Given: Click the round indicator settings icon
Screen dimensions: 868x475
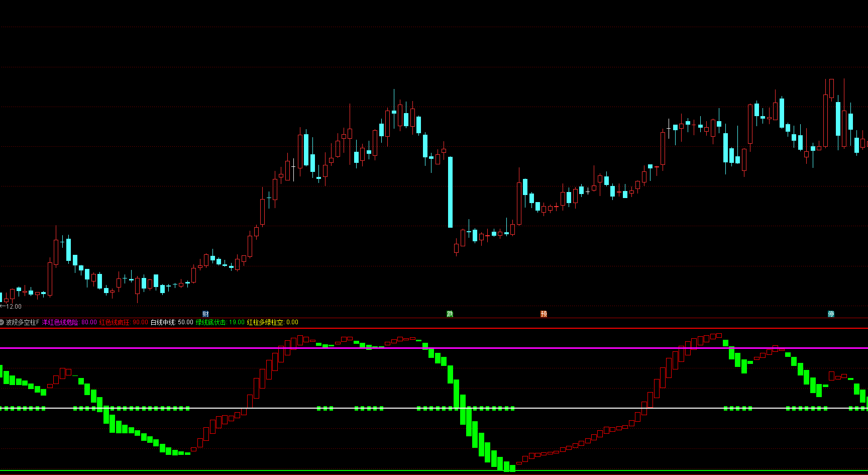Looking at the screenshot, I should 2,322.
